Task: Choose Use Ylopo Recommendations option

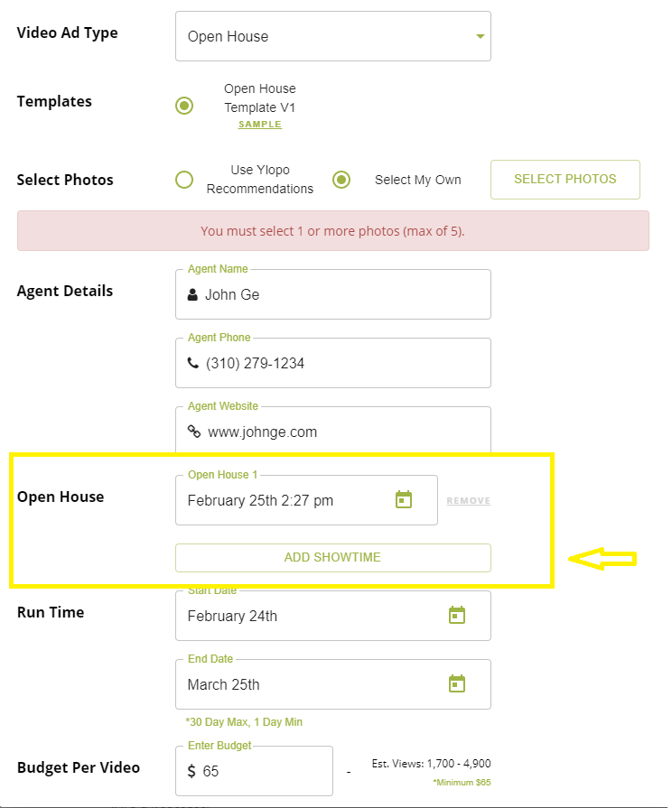Action: 184,179
